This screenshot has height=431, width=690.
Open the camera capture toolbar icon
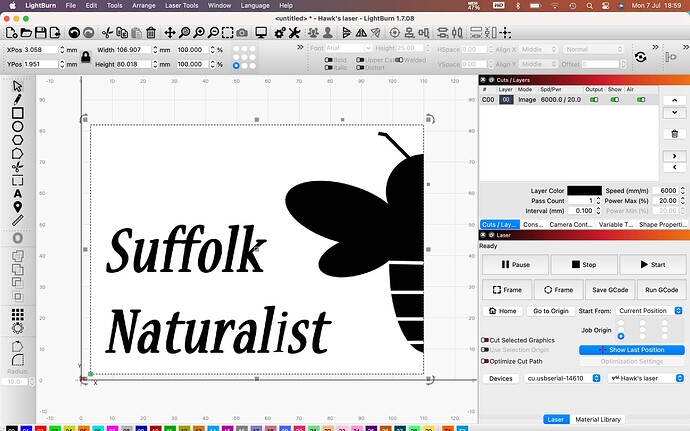click(x=241, y=33)
